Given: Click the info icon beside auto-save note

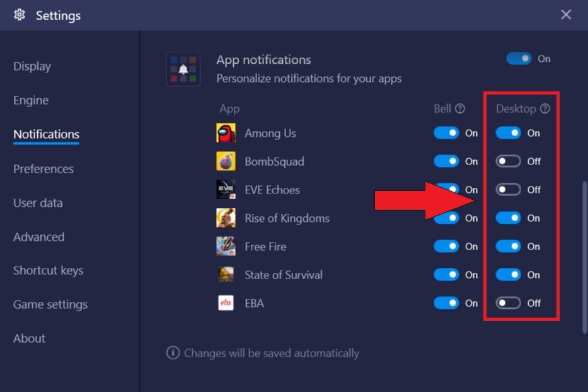Looking at the screenshot, I should coord(173,353).
